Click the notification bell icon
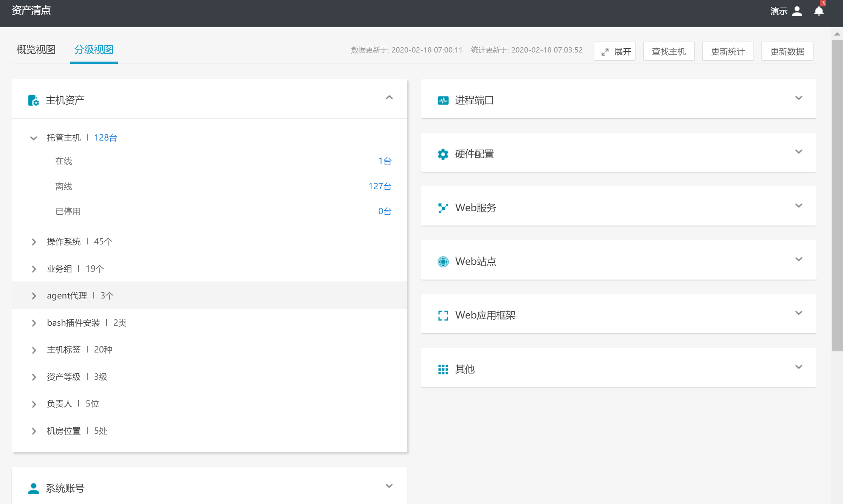The height and width of the screenshot is (504, 843). 818,11
